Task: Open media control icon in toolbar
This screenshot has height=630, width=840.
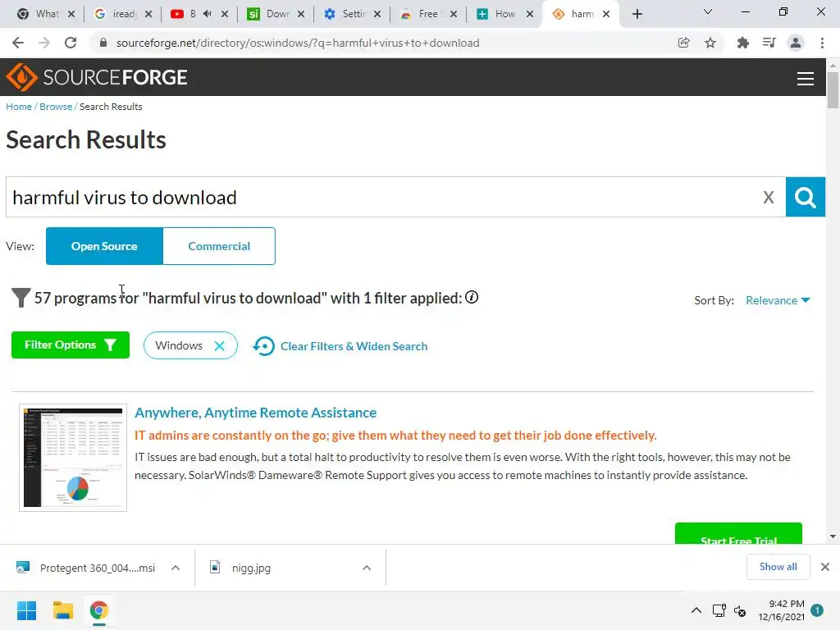Action: pyautogui.click(x=769, y=43)
